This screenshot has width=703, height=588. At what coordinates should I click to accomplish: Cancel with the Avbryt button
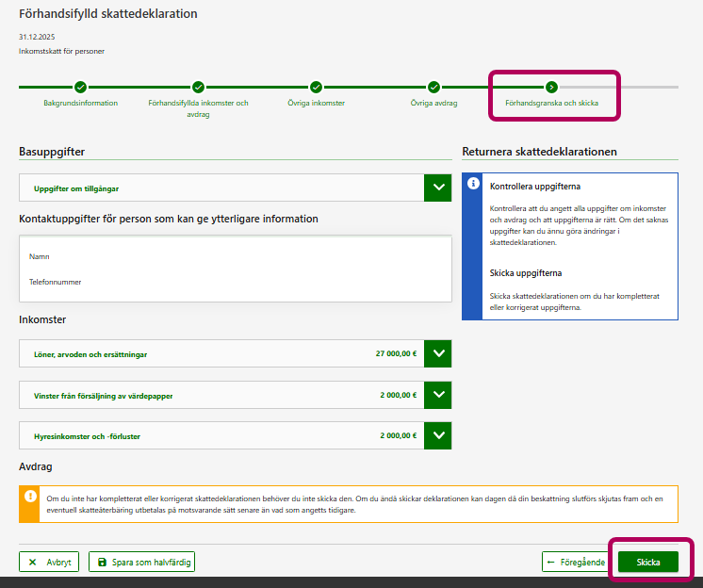(x=49, y=563)
